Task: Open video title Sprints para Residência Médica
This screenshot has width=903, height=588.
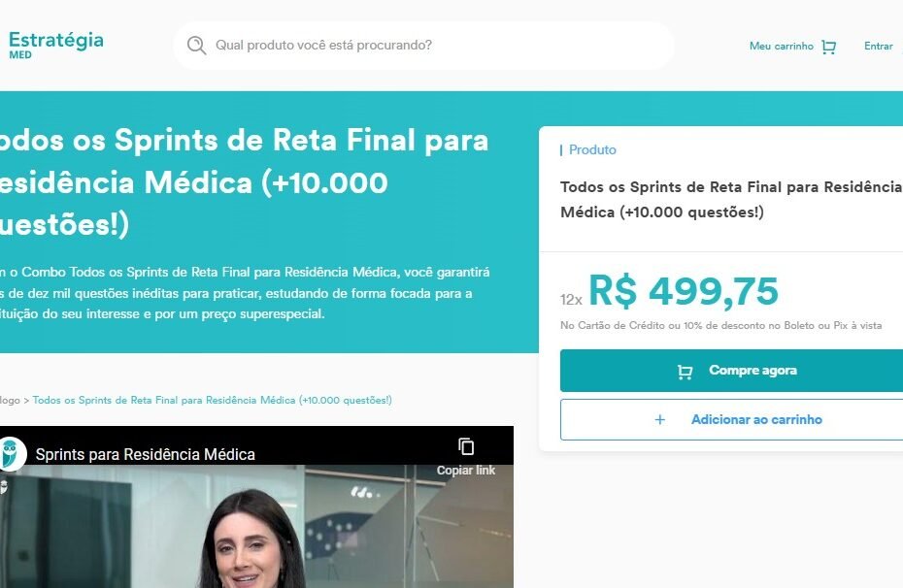Action: (x=145, y=454)
